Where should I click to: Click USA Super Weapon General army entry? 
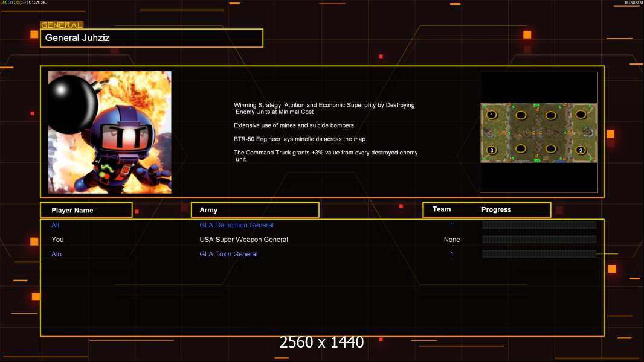click(243, 240)
